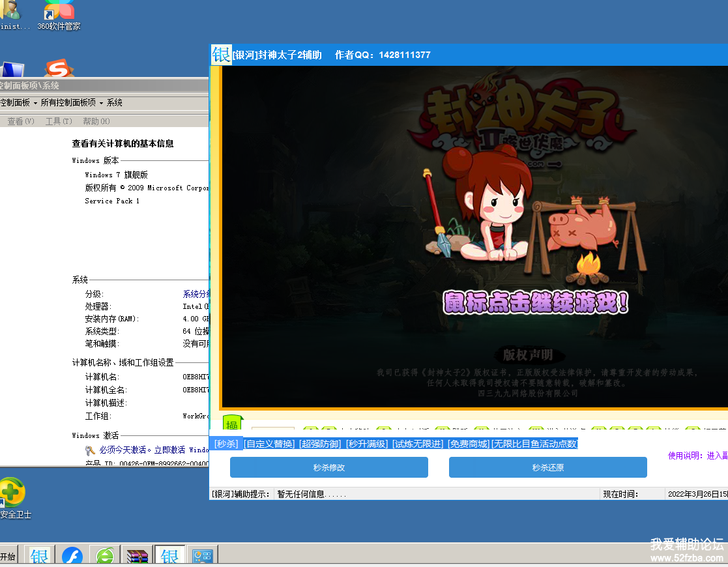Select the [秒升满级] tab
The width and height of the screenshot is (728, 567).
(367, 444)
